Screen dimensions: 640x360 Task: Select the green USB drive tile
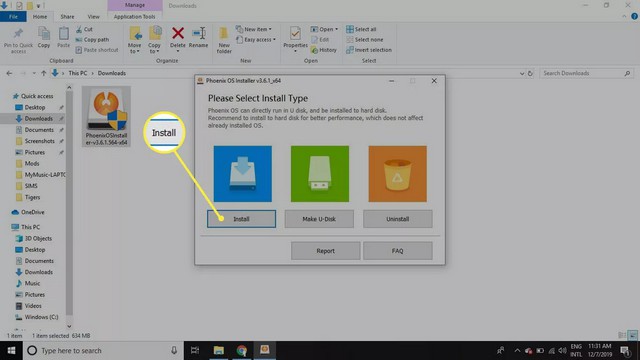320,174
